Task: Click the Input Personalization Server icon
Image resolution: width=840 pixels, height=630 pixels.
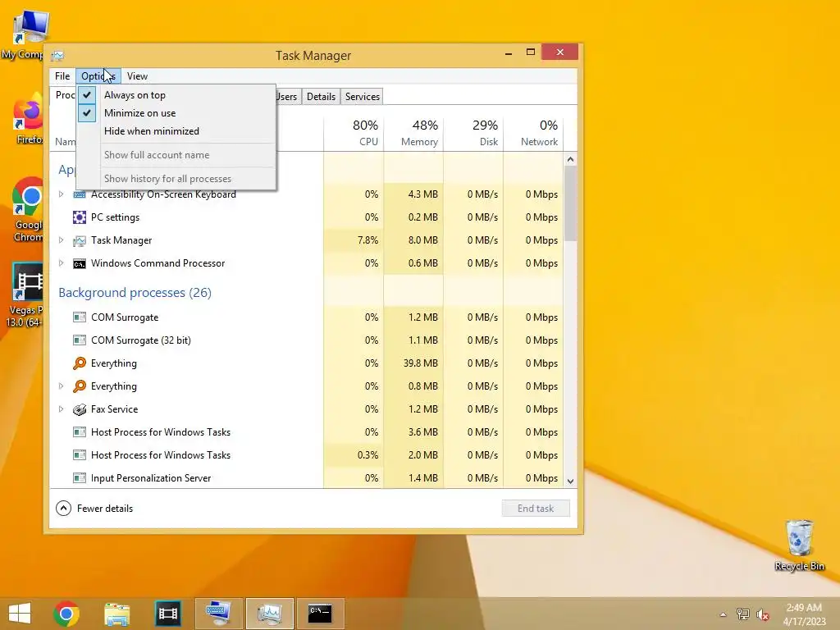Action: [x=80, y=478]
